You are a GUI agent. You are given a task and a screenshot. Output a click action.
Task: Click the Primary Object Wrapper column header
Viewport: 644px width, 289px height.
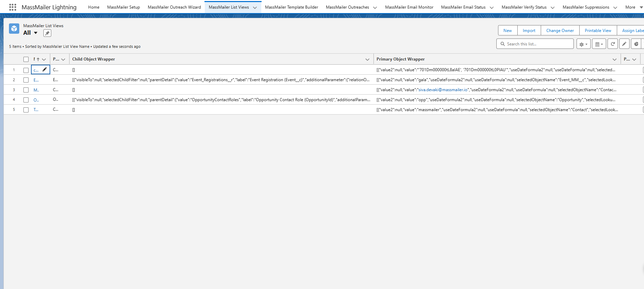coord(401,59)
